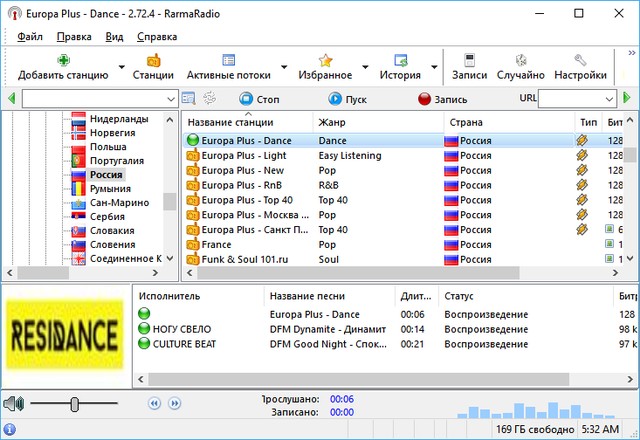Open the Станции toolbar button
Image resolution: width=640 pixels, height=440 pixels.
tap(153, 60)
